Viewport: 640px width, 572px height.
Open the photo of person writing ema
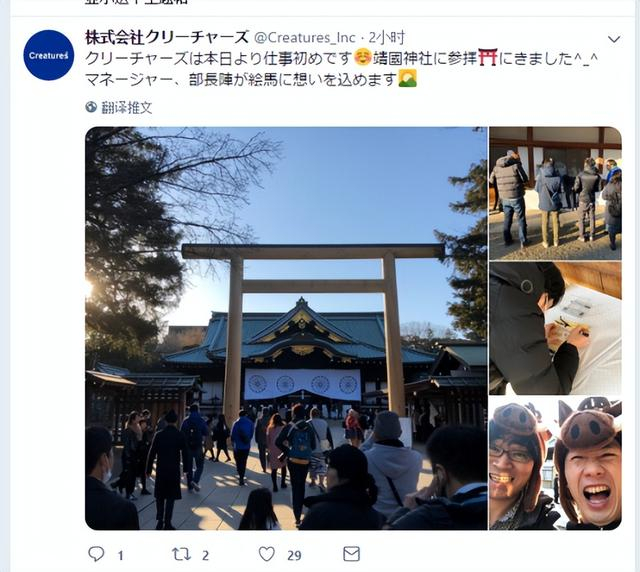click(x=556, y=328)
